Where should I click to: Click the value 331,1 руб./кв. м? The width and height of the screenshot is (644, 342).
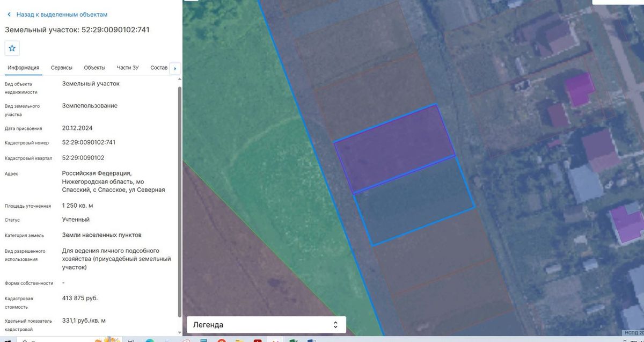[x=84, y=321]
